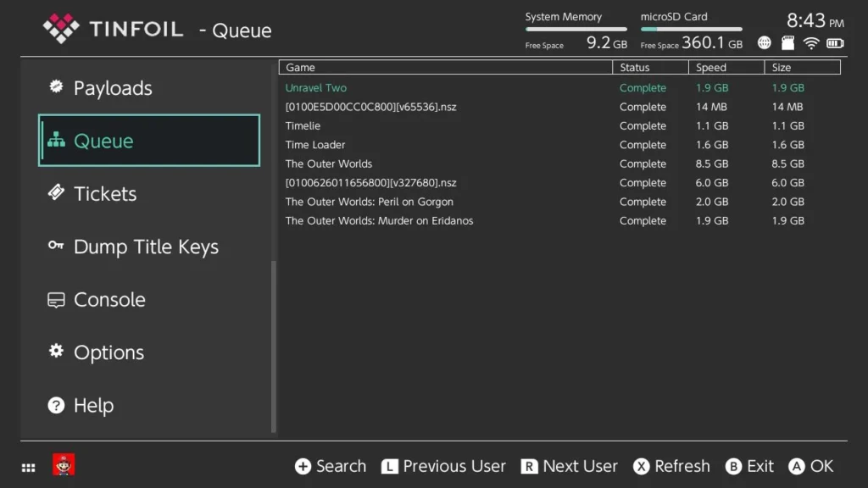Screen dimensions: 868x488
Task: Select The Outer Worlds base game row
Action: (x=559, y=164)
